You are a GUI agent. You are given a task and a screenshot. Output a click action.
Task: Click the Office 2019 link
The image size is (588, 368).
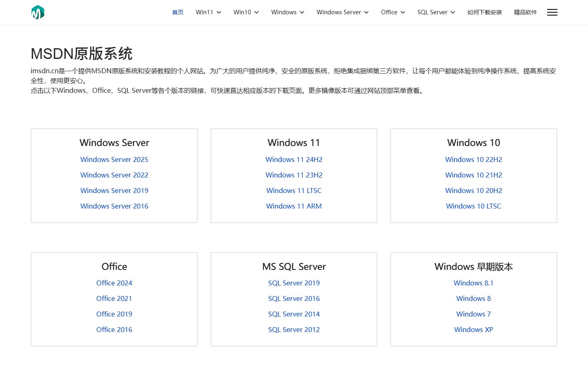click(114, 314)
